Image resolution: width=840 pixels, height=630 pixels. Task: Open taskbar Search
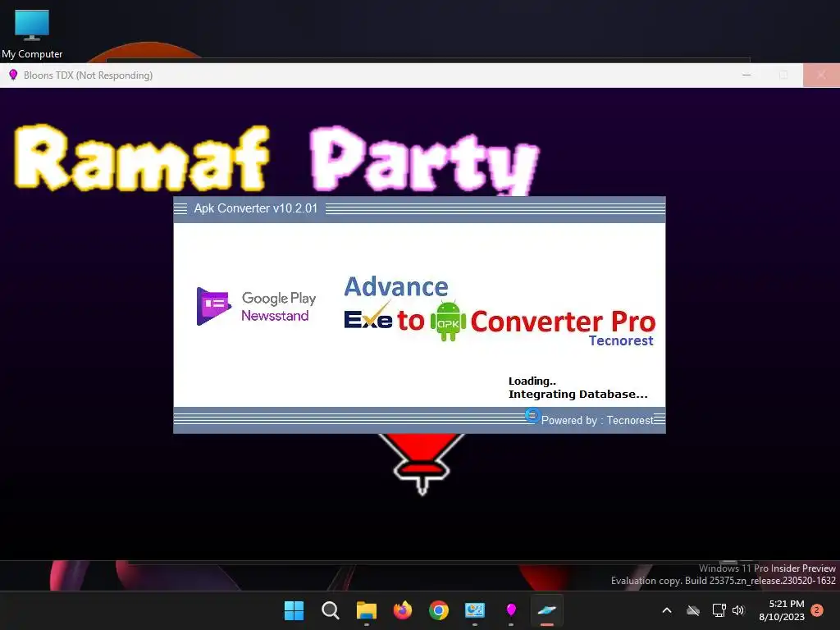pos(330,610)
